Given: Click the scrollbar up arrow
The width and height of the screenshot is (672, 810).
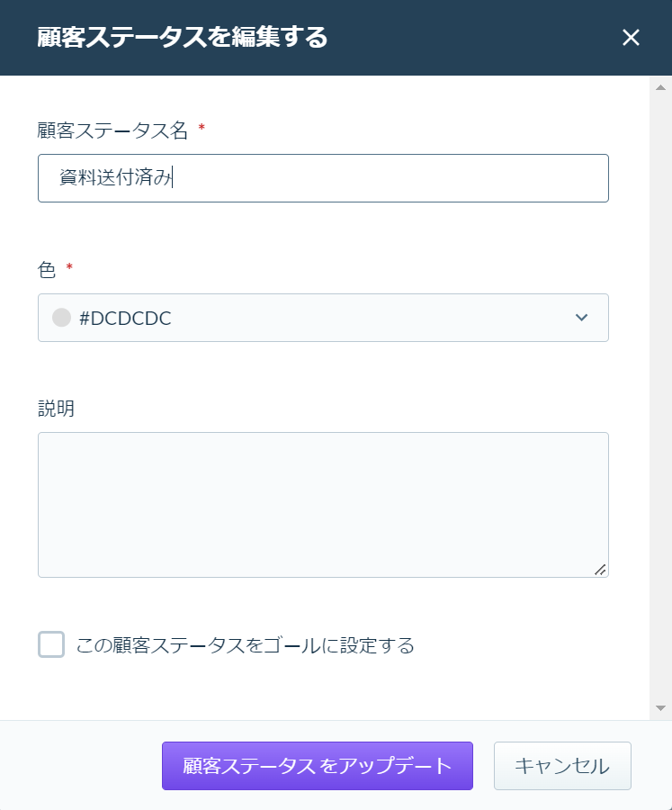Looking at the screenshot, I should click(x=660, y=87).
